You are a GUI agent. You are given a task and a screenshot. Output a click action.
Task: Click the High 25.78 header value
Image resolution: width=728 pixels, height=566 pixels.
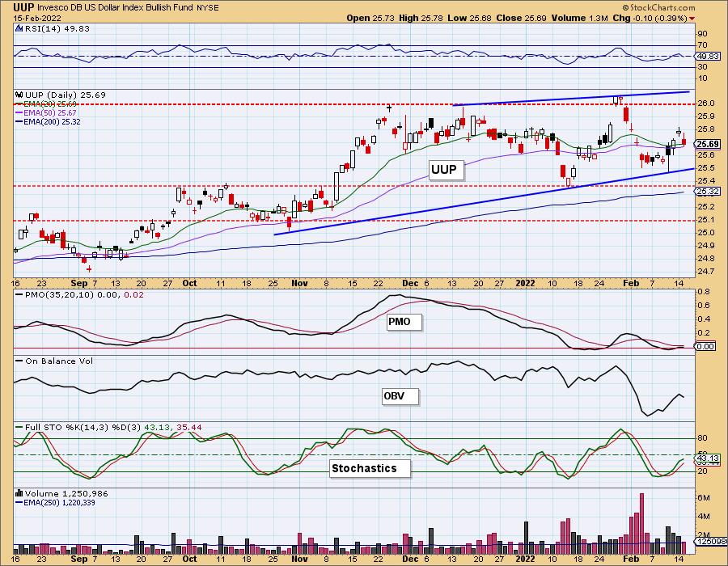click(x=421, y=18)
